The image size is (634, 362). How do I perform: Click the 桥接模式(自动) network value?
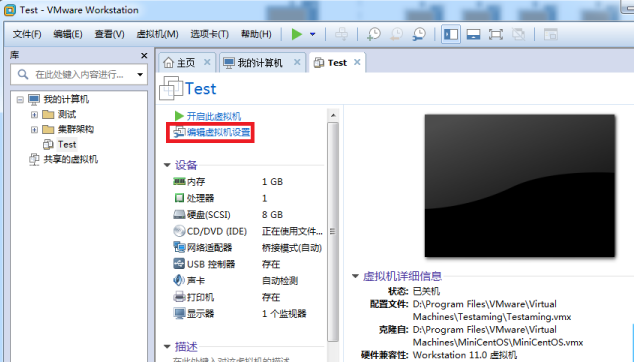coord(292,248)
